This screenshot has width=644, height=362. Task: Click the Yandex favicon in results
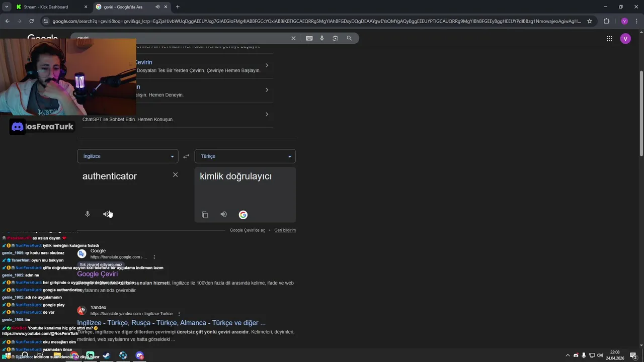(x=82, y=310)
